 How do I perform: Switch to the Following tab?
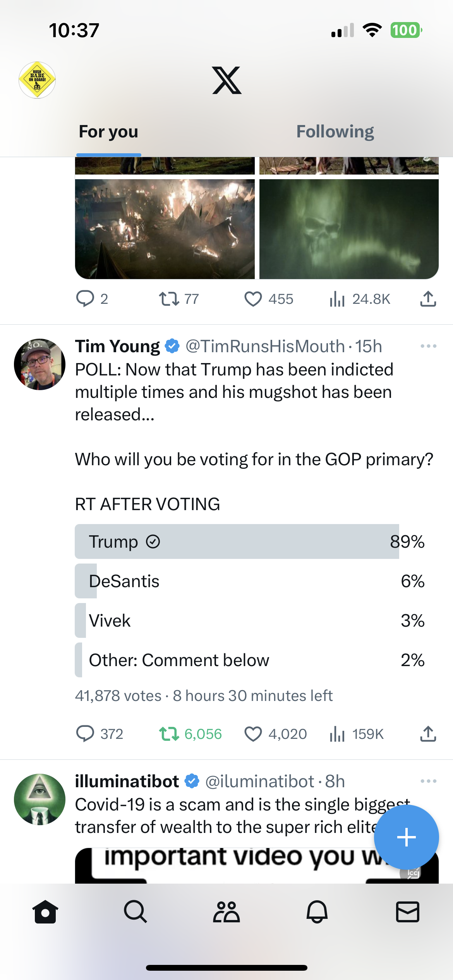(x=335, y=132)
